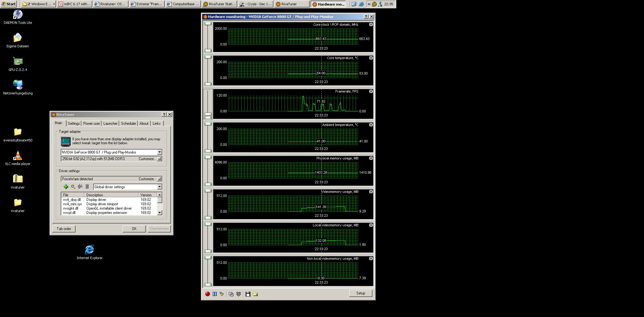This screenshot has height=317, width=644.
Task: Click the Version column header
Action: coord(148,195)
